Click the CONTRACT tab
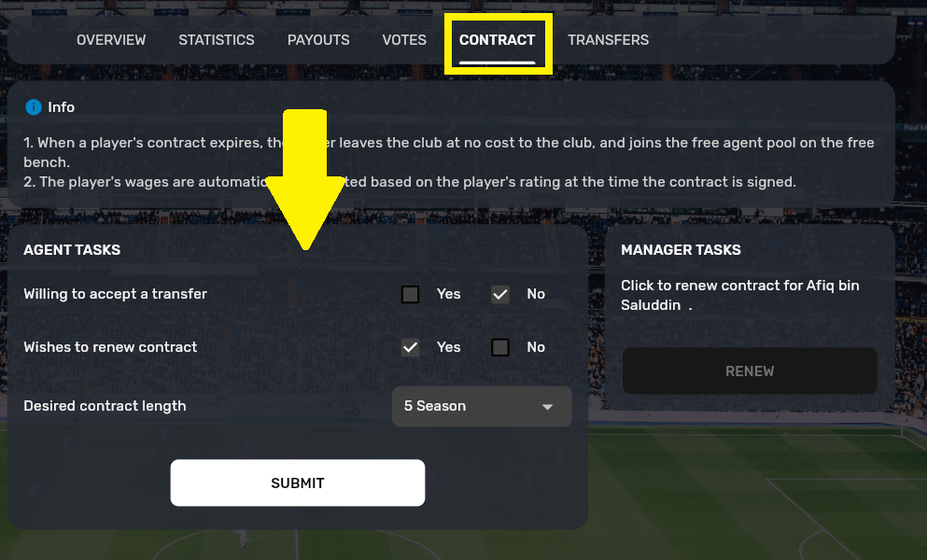927x560 pixels. pos(497,40)
